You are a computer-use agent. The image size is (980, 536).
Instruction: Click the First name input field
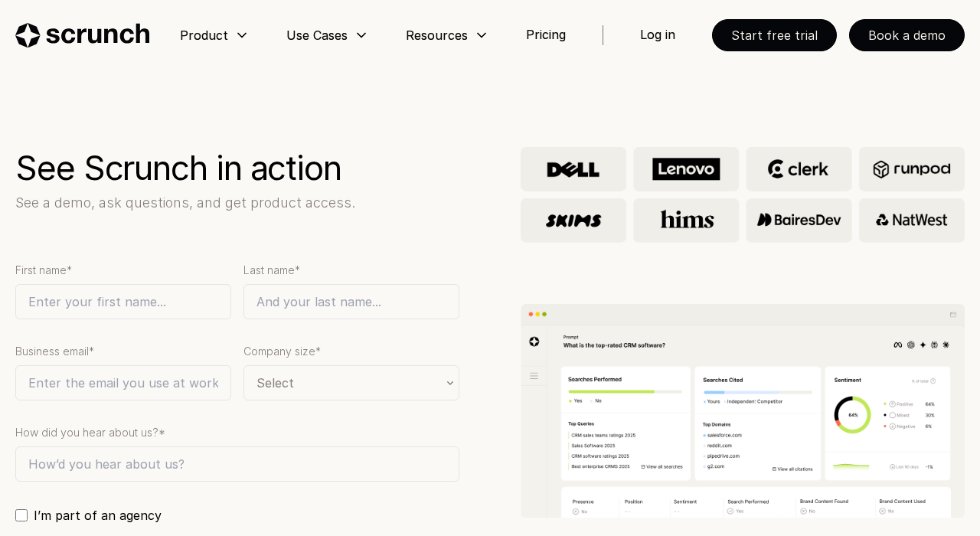(122, 301)
